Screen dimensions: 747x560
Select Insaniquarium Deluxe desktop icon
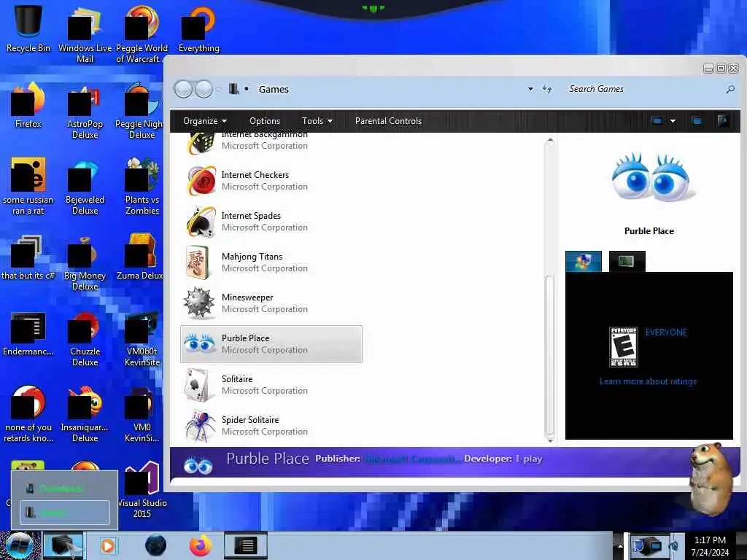tap(85, 415)
